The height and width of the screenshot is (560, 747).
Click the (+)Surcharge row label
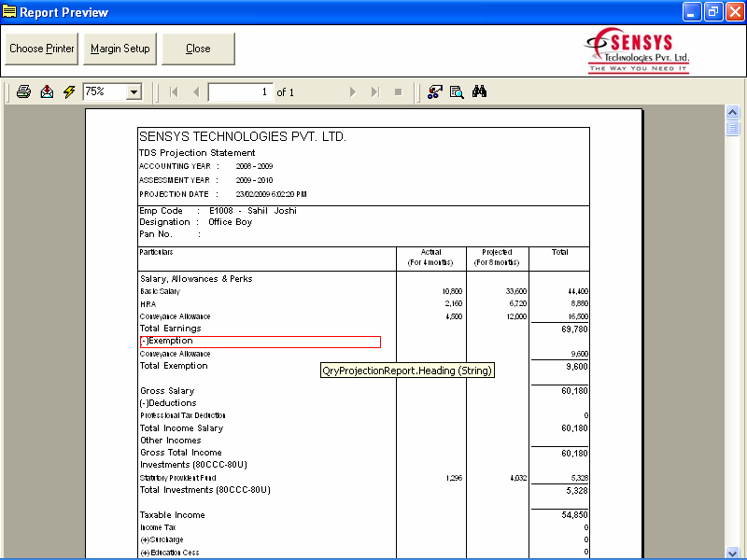(x=162, y=540)
